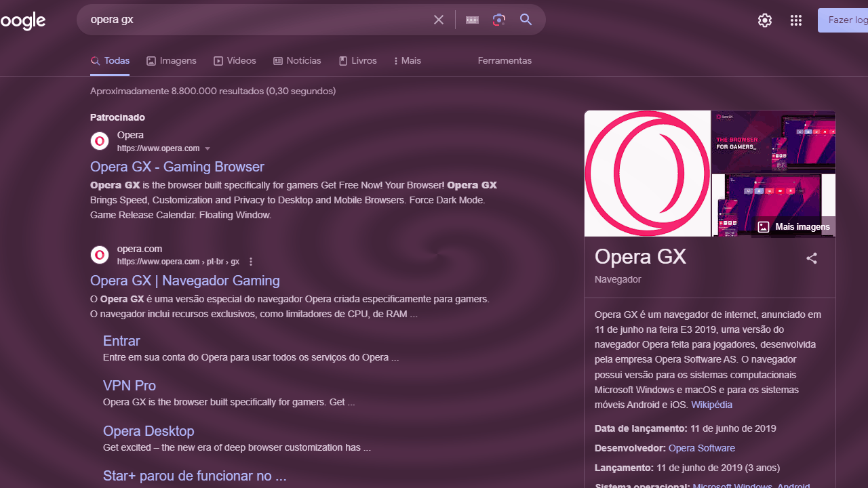The width and height of the screenshot is (868, 488).
Task: Select the Todas results tab
Action: (x=110, y=60)
